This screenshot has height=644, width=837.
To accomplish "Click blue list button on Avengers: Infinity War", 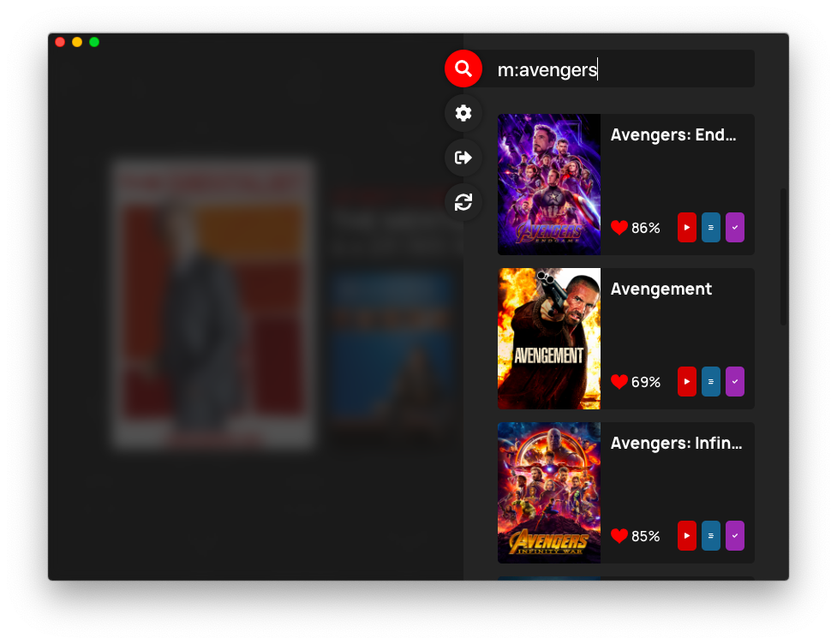I will pyautogui.click(x=711, y=536).
